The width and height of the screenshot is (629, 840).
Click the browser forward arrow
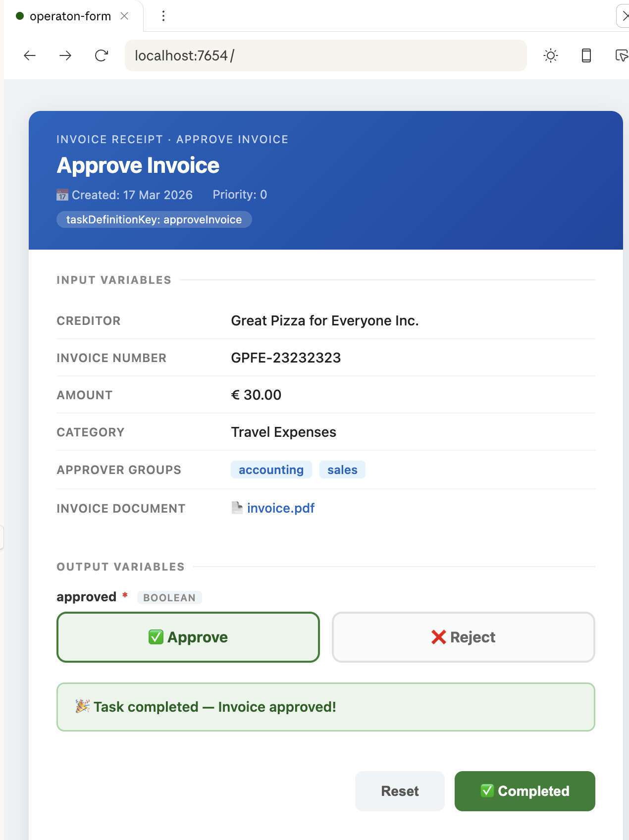pyautogui.click(x=65, y=55)
